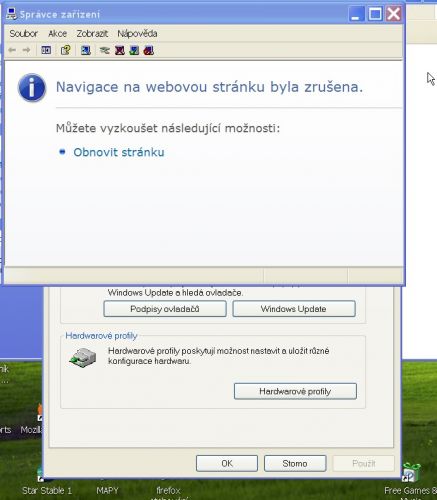The image size is (437, 500).
Task: Click the last red monitor toolbar icon
Action: pyautogui.click(x=149, y=50)
